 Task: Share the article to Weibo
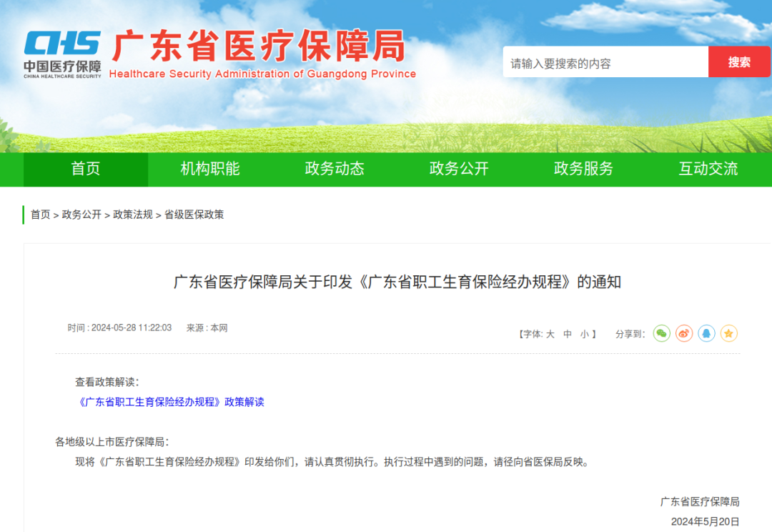click(x=683, y=333)
